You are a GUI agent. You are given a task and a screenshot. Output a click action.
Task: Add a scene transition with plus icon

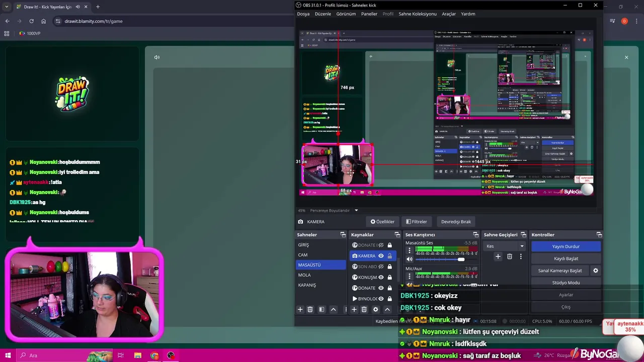tap(498, 256)
